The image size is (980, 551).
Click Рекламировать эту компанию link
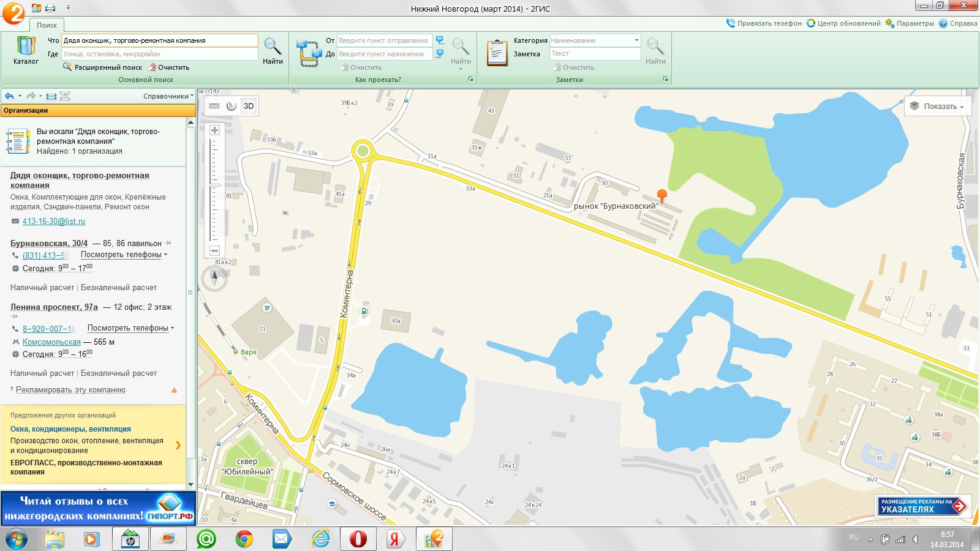coord(70,390)
